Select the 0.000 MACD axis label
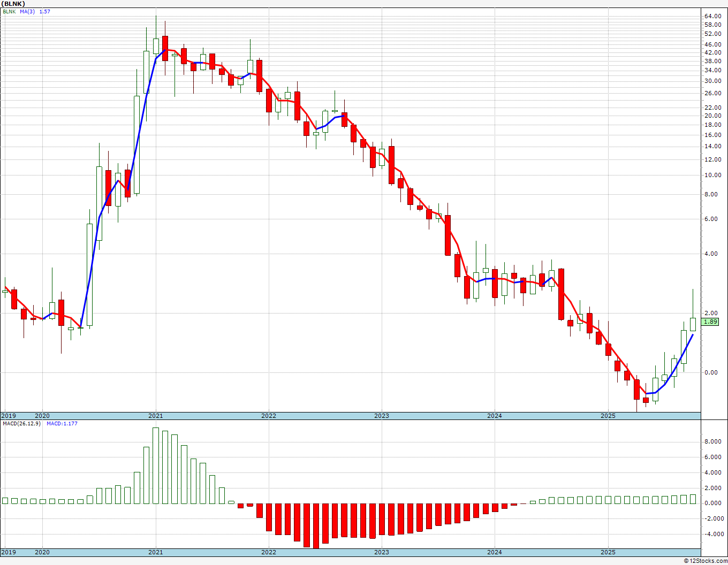The height and width of the screenshot is (565, 728). 714,503
